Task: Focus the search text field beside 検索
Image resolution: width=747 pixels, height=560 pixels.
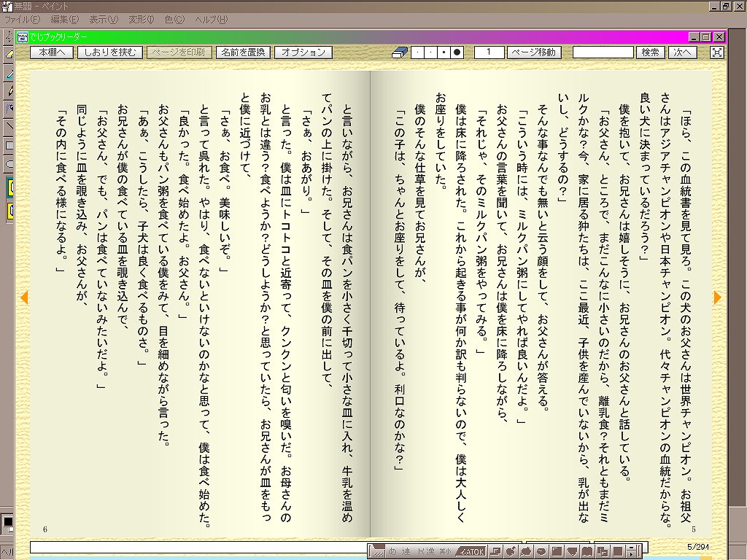Action: [603, 52]
